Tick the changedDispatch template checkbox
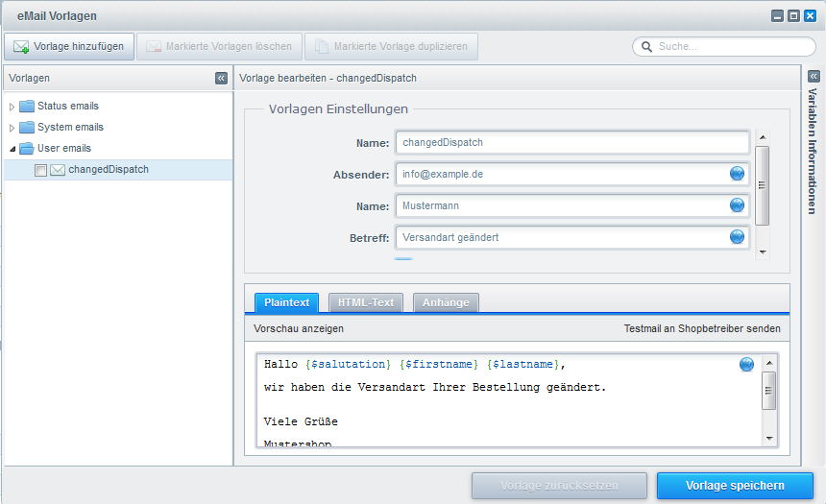 pyautogui.click(x=40, y=170)
